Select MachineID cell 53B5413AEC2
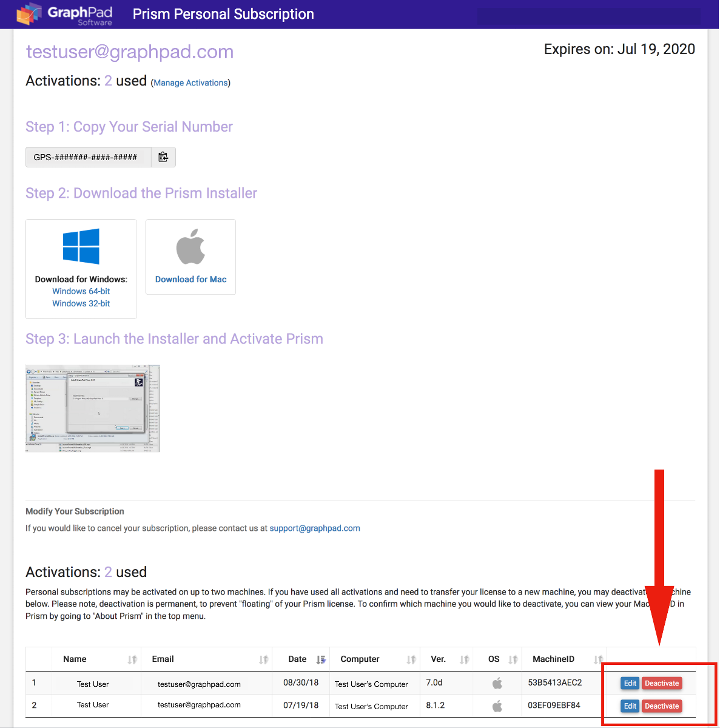This screenshot has height=728, width=720. (x=555, y=683)
